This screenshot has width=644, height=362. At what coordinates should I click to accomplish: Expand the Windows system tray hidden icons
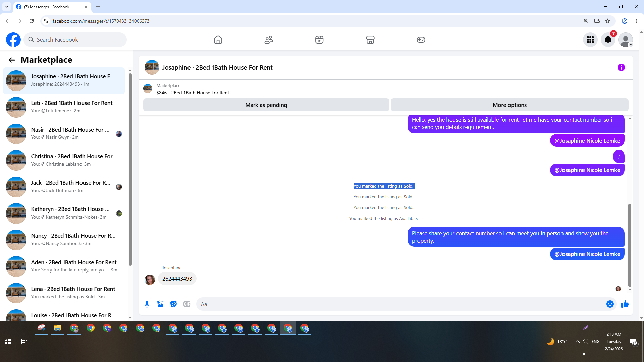(x=577, y=341)
